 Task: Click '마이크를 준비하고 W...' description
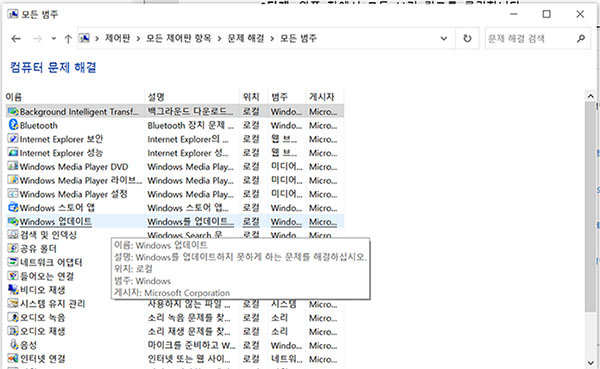click(191, 345)
